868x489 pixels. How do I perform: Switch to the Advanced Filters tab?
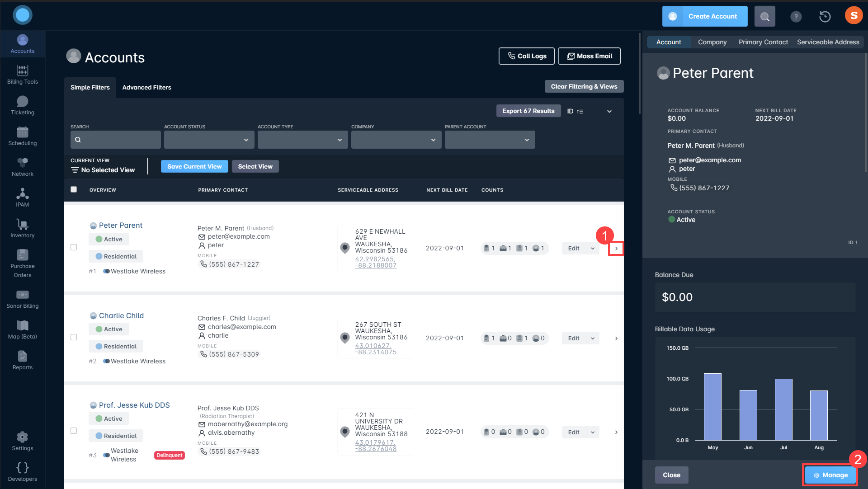[146, 87]
